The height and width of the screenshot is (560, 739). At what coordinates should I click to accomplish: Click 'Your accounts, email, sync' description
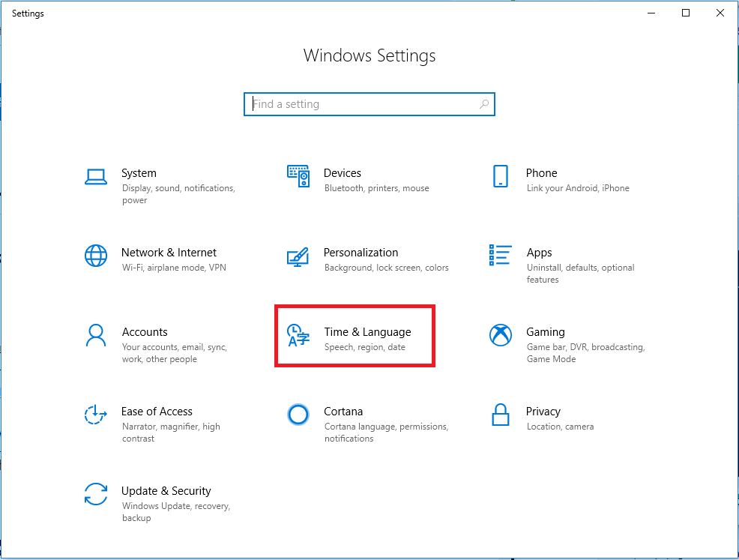[175, 353]
